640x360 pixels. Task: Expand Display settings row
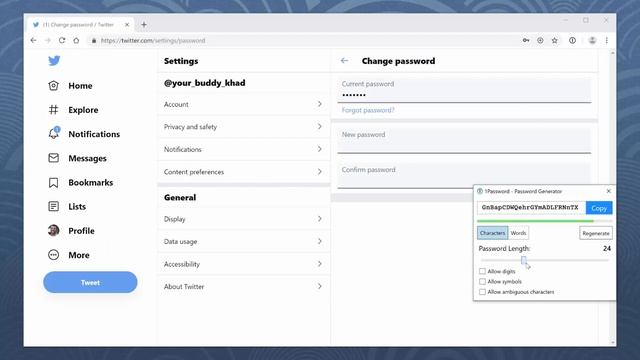coord(244,219)
